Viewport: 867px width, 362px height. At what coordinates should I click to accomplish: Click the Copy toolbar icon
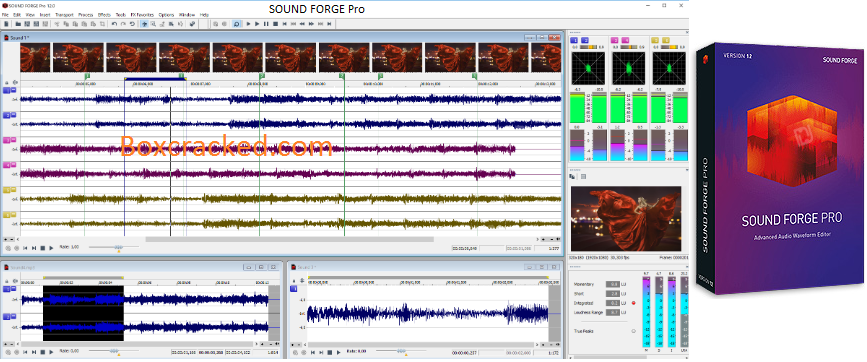(66, 24)
